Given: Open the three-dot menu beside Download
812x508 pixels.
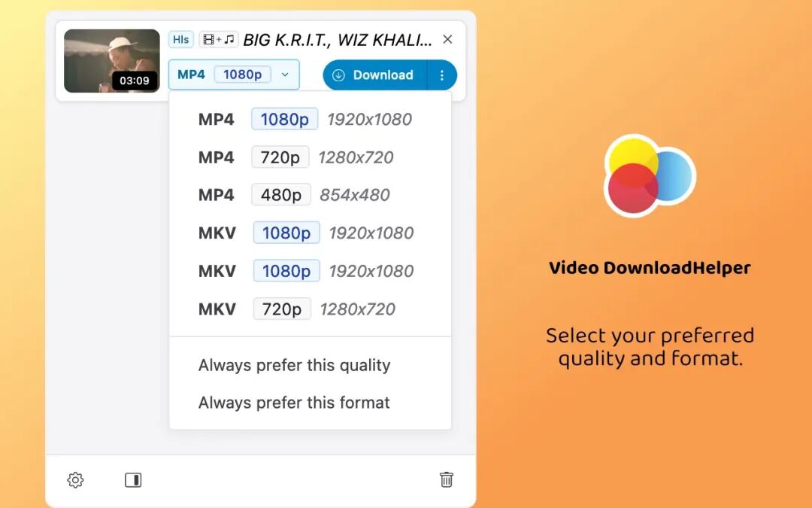Looking at the screenshot, I should click(442, 75).
